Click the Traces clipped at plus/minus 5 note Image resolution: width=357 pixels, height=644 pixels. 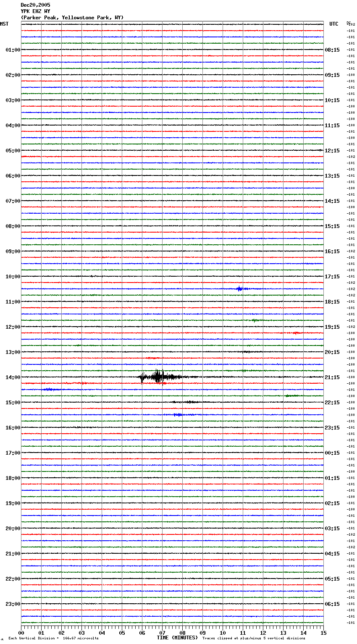[254, 639]
